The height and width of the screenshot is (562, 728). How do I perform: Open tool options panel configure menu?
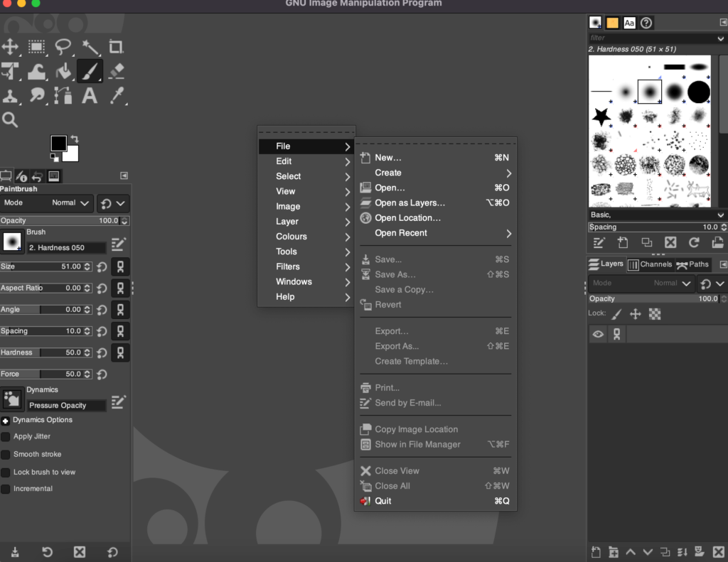pyautogui.click(x=124, y=175)
